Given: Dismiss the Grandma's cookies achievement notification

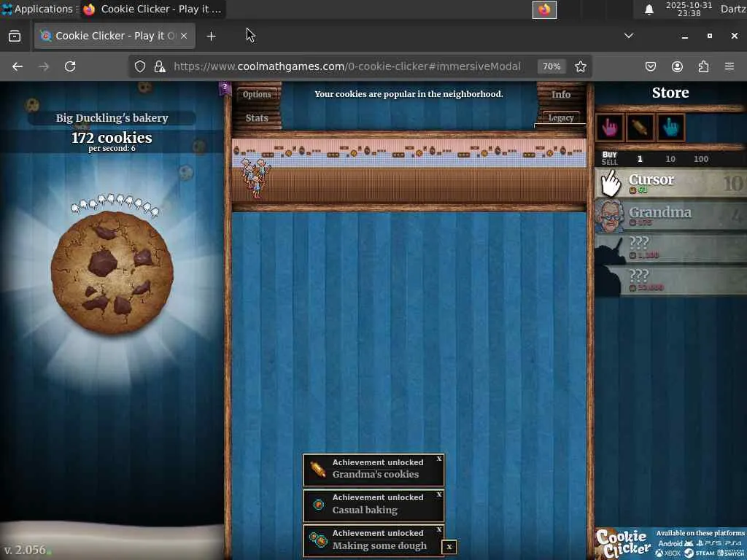Looking at the screenshot, I should (x=438, y=459).
